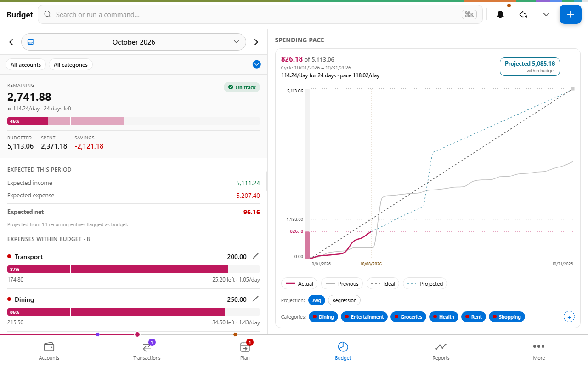Toggle the Ideal line legend
This screenshot has width=588, height=368.
(x=383, y=283)
